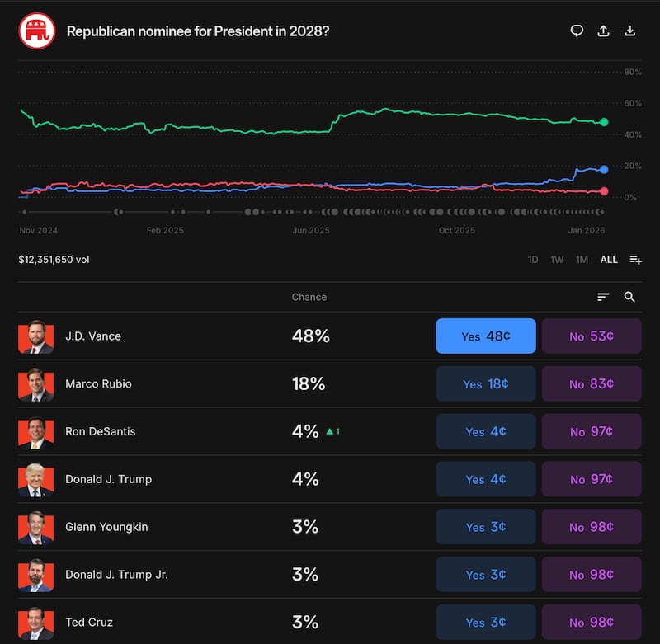Toggle chart to the 1M view

(x=581, y=259)
